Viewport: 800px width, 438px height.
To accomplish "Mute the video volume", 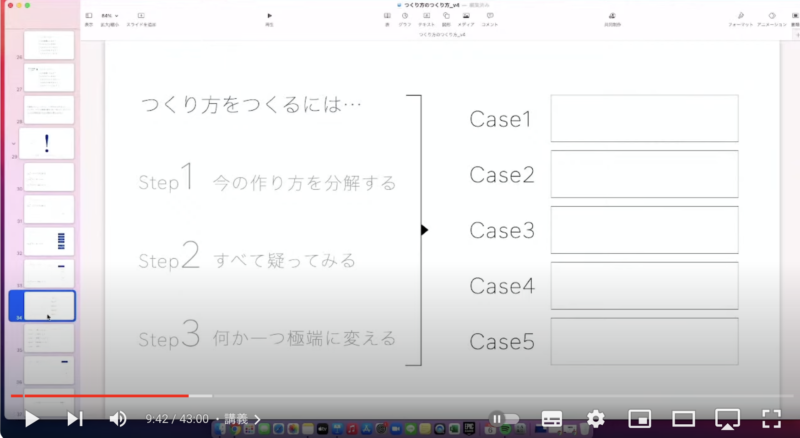I will pos(118,419).
